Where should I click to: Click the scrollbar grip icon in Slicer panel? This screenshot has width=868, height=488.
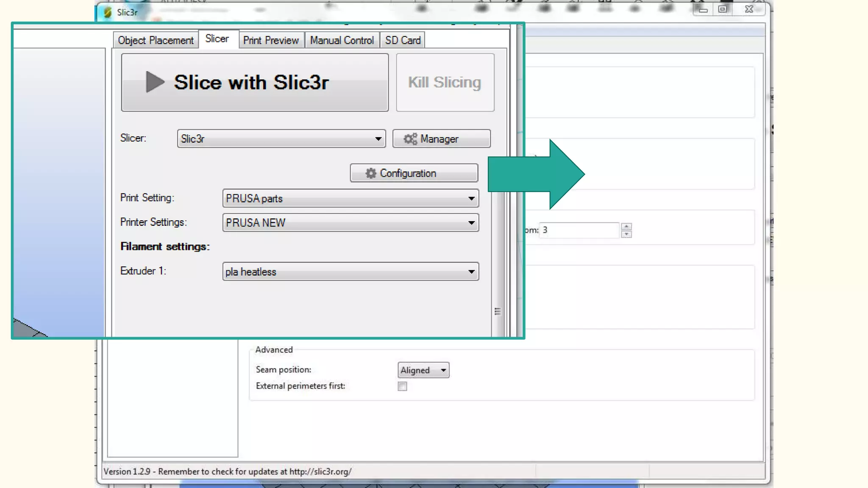pos(498,311)
